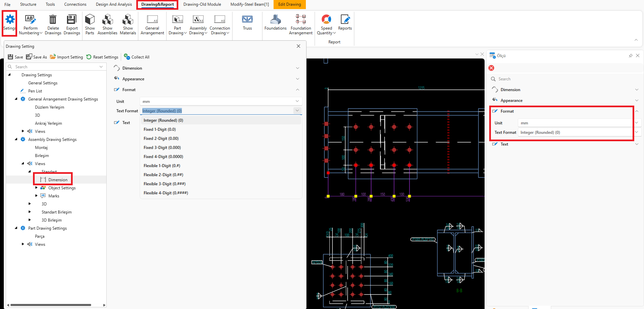
Task: Expand the Appearance section in Drawing Setting
Action: pos(297,79)
